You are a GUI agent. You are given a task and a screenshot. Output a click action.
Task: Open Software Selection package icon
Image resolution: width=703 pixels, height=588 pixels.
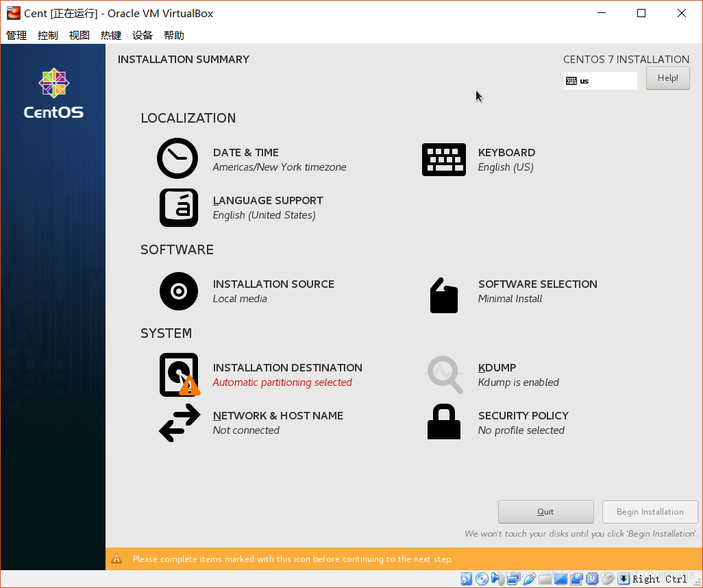[444, 295]
